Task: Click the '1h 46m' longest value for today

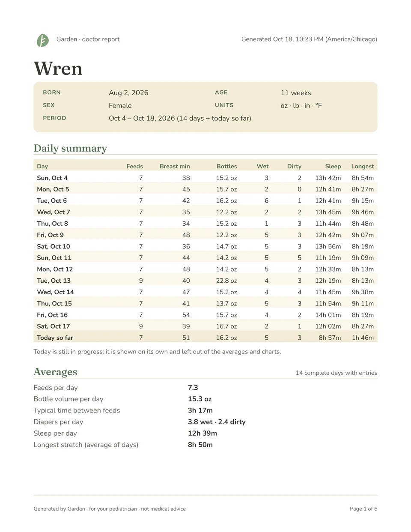Action: click(x=363, y=338)
